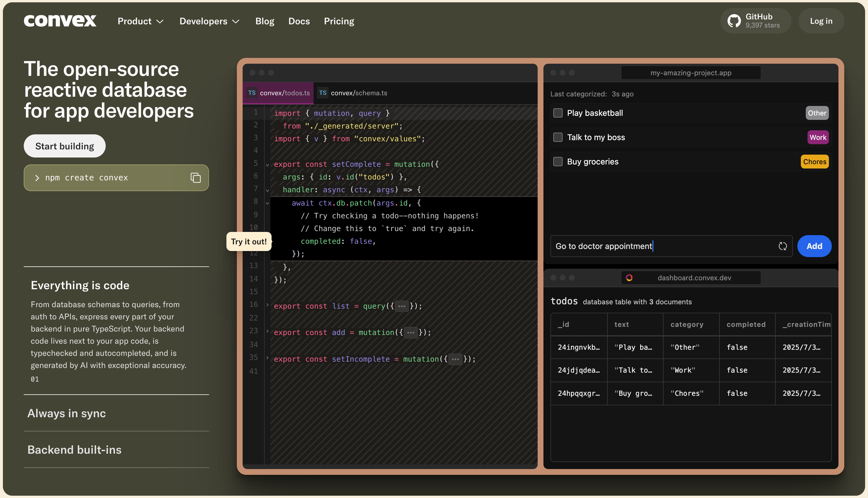
Task: Open the Product dropdown menu
Action: [x=140, y=21]
